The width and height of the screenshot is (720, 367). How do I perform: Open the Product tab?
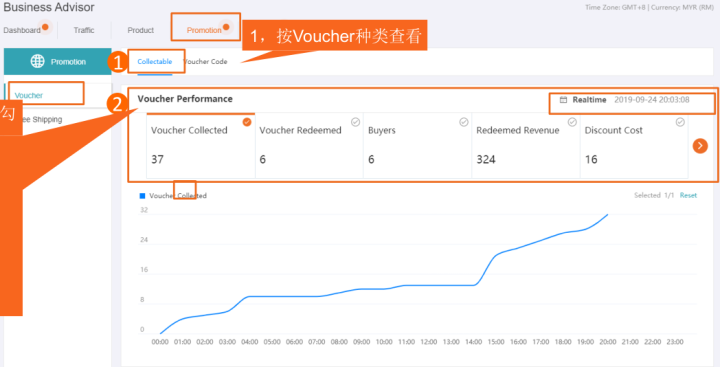(x=141, y=30)
